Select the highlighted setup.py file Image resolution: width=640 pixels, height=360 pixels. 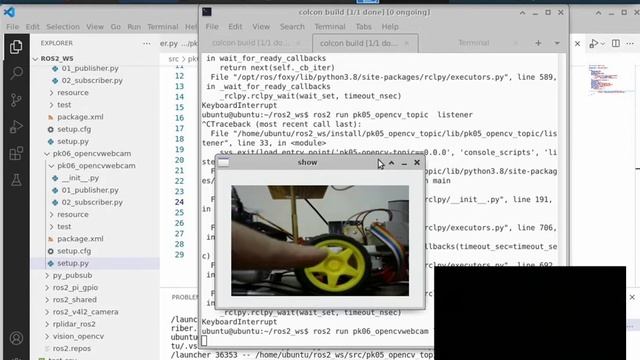[73, 263]
